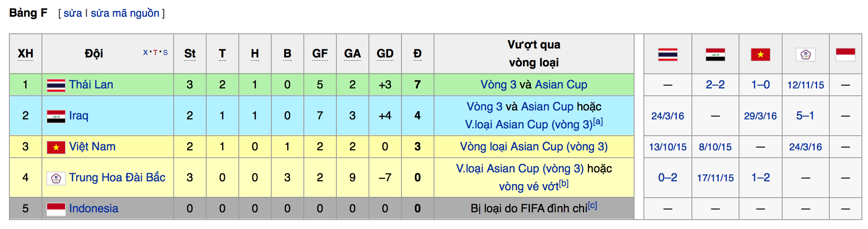
Task: Click the GD column header abbreviation
Action: coord(385,54)
